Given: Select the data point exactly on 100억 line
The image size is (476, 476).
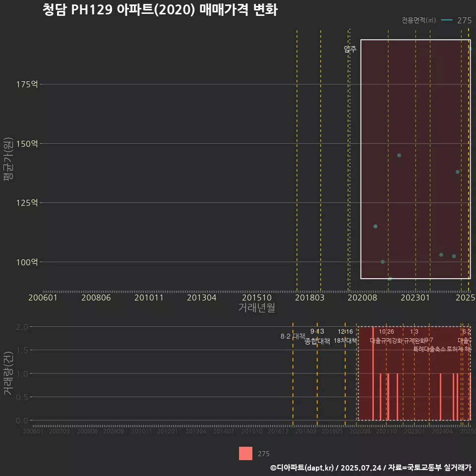Looking at the screenshot, I should click(x=382, y=262).
